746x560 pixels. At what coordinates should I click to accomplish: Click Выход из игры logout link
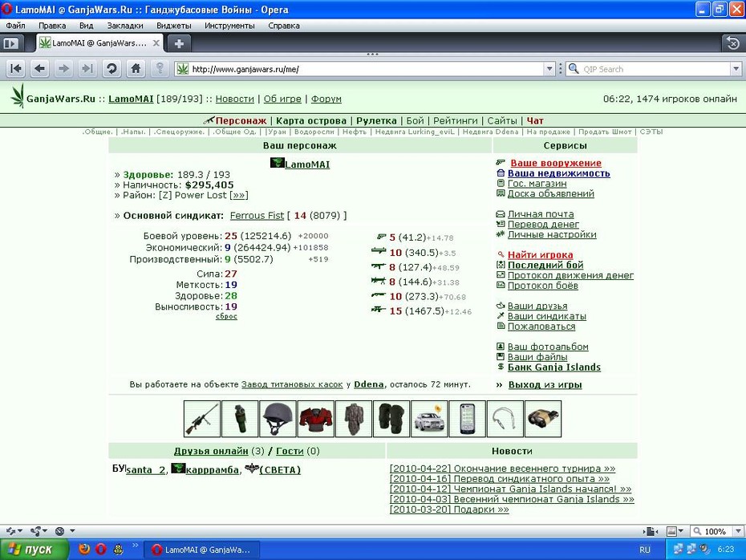click(x=545, y=384)
